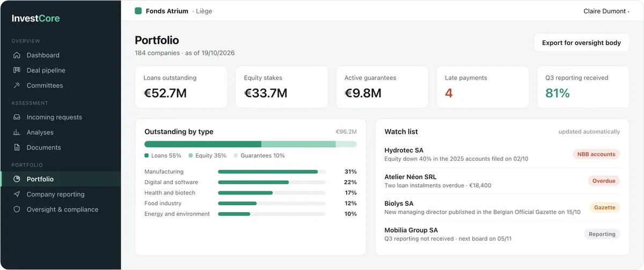
Task: Click the Digital and software progress bar
Action: 272,182
